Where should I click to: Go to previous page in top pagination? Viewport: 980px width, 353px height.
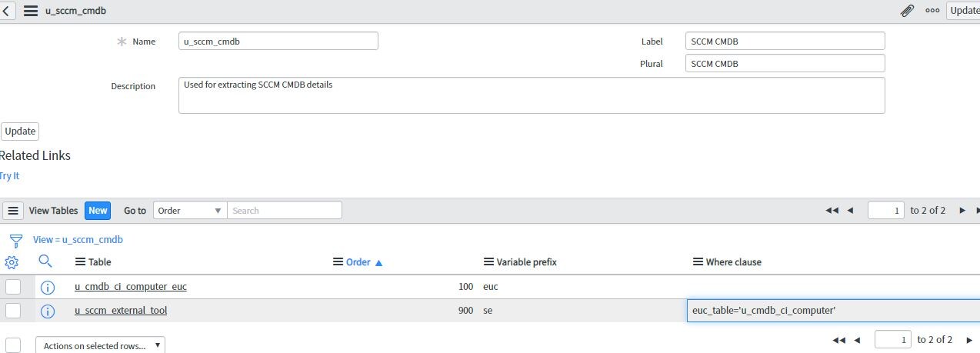(x=850, y=210)
